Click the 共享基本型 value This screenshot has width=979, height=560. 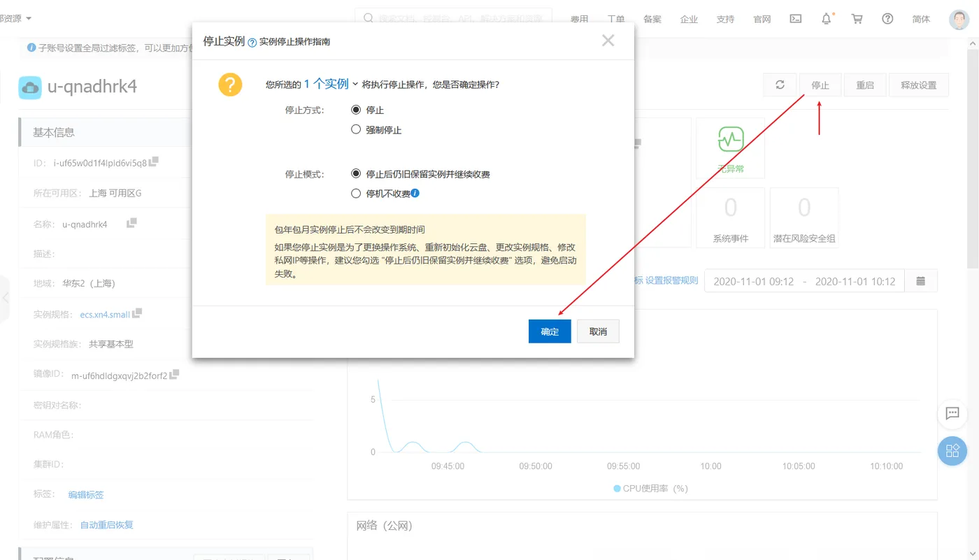pyautogui.click(x=111, y=344)
